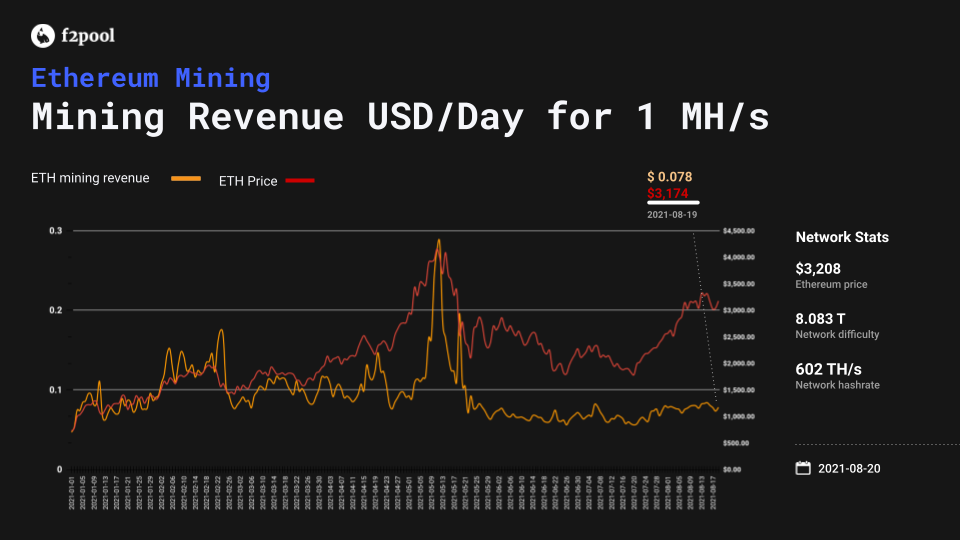The image size is (960, 540).
Task: Click the red ETH Price legend swatch
Action: 300,181
